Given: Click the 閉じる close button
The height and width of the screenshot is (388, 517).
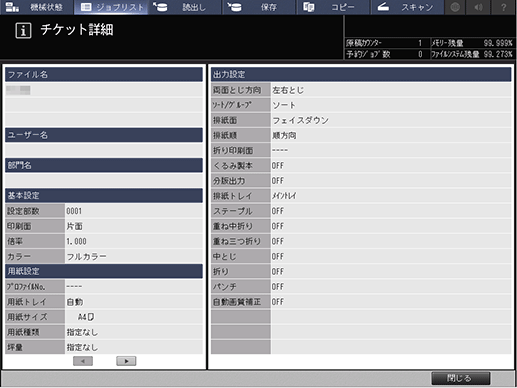Looking at the screenshot, I should click(x=461, y=378).
